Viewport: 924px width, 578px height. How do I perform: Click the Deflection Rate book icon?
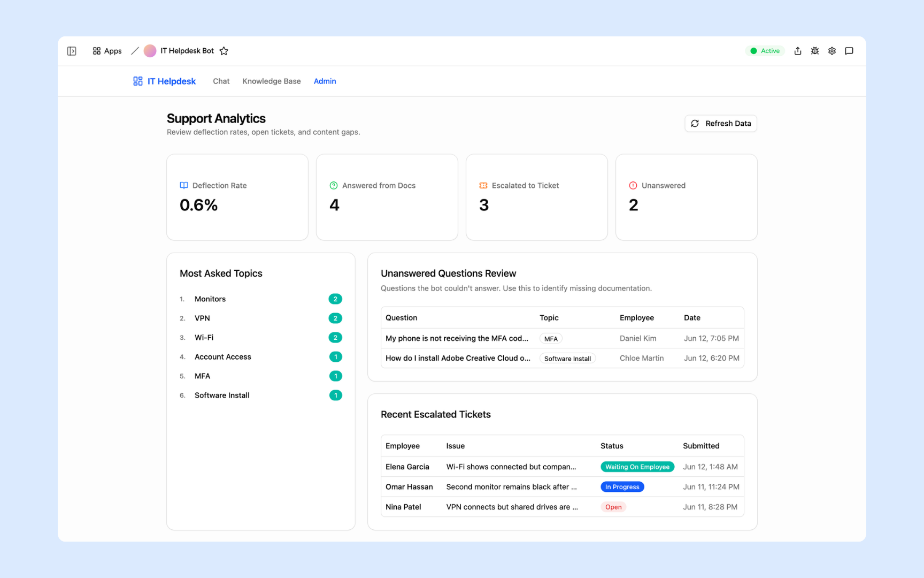point(184,185)
